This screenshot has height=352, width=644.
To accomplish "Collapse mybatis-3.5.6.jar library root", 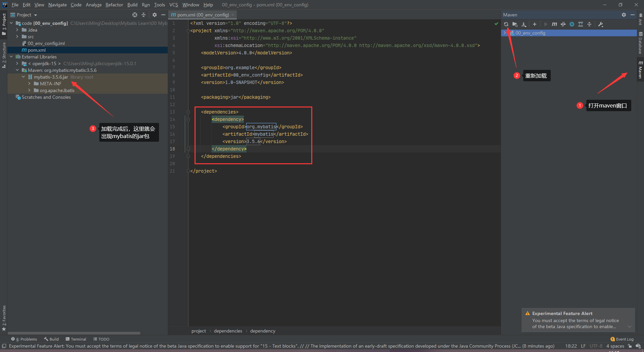I will tap(23, 77).
